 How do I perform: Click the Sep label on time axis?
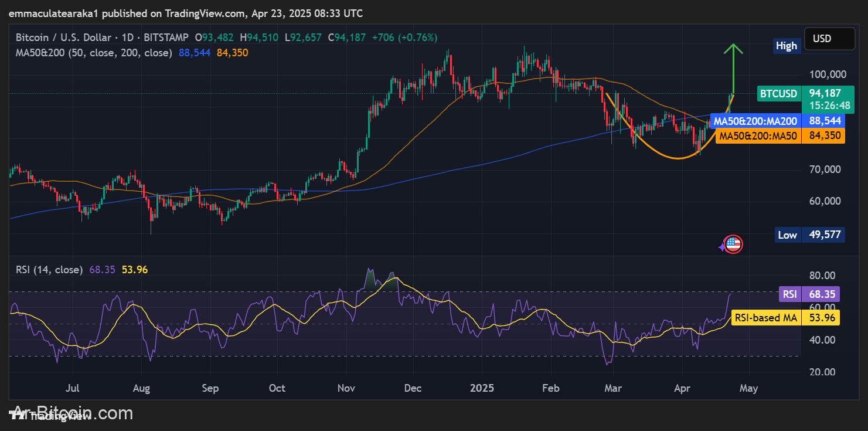(210, 388)
